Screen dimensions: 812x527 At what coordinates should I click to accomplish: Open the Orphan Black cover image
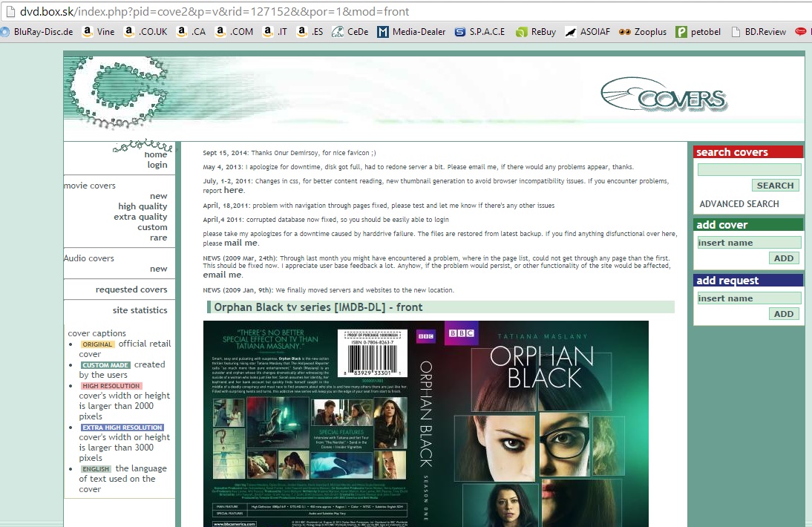425,423
